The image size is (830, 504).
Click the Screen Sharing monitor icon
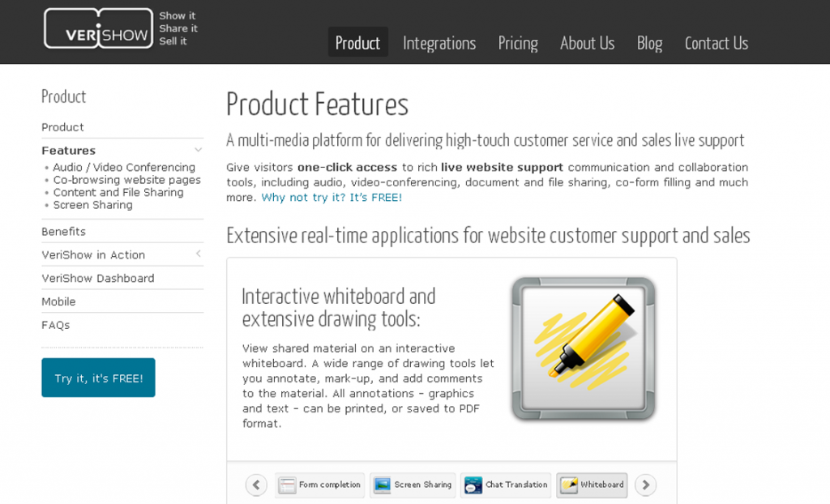point(382,485)
